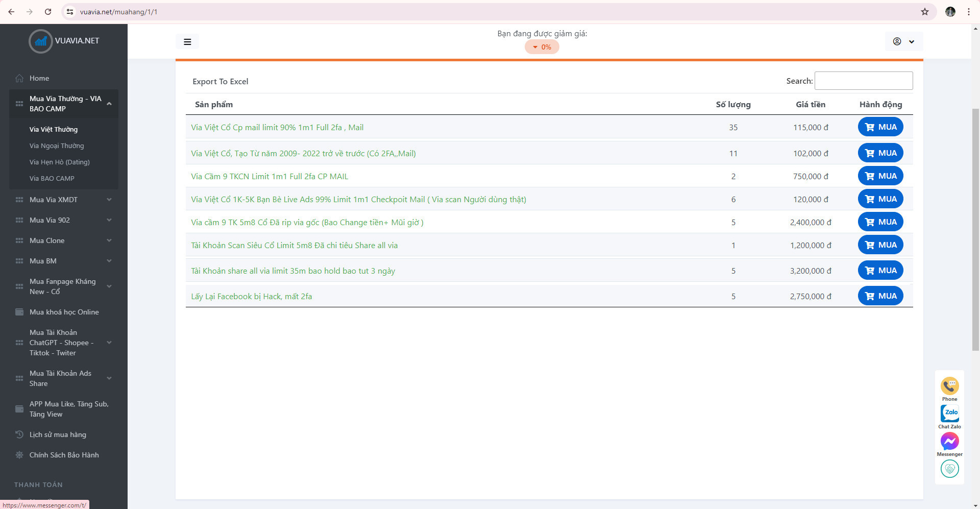Click the gear icon beside Chính Sách Bảo Hành
Screen dimensions: 980x509
point(19,455)
